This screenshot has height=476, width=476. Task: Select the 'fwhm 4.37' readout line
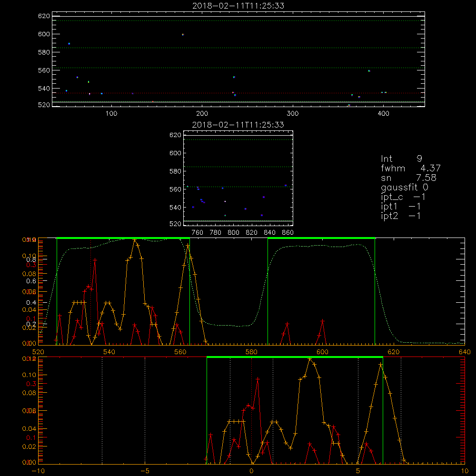(x=411, y=168)
